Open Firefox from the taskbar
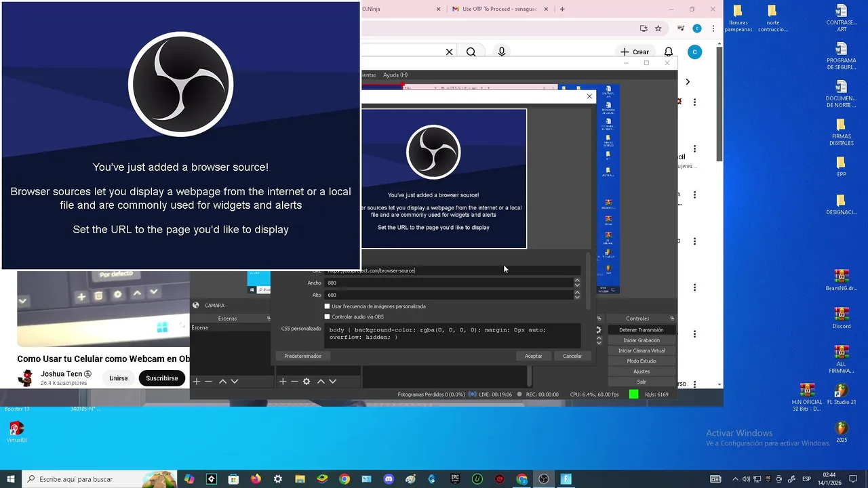 [256, 479]
